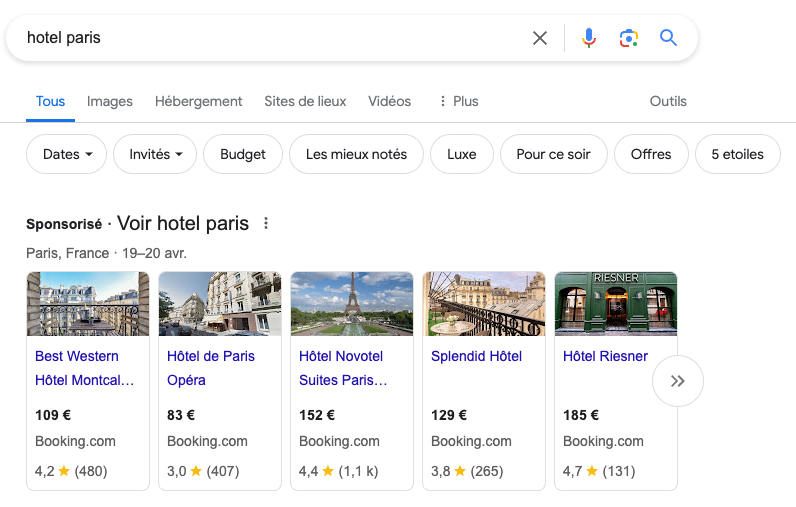
Task: Switch to the Images tab
Action: tap(110, 102)
